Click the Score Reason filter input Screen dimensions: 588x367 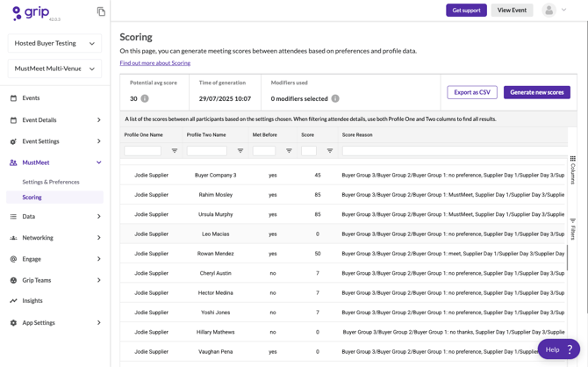(x=455, y=151)
